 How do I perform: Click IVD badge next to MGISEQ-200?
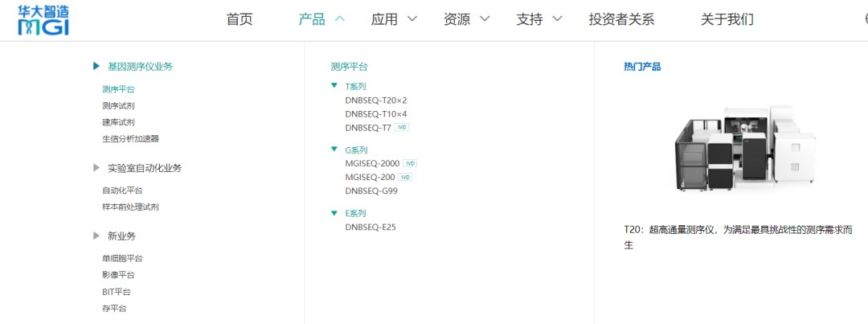pos(406,177)
